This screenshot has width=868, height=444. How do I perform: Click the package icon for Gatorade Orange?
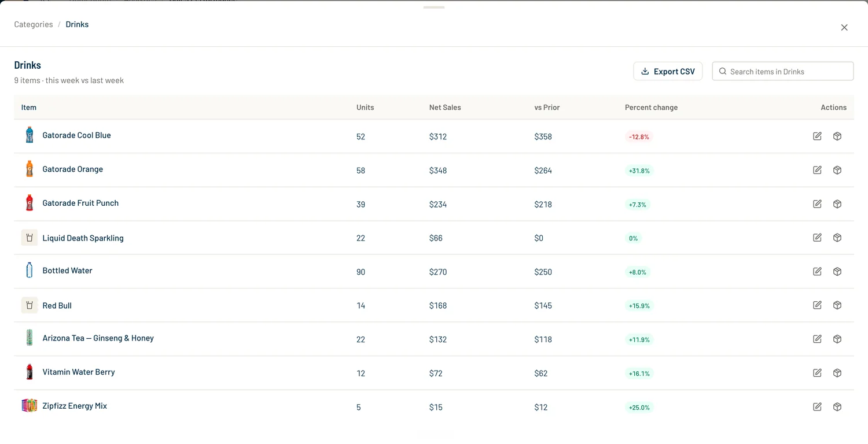click(x=837, y=170)
